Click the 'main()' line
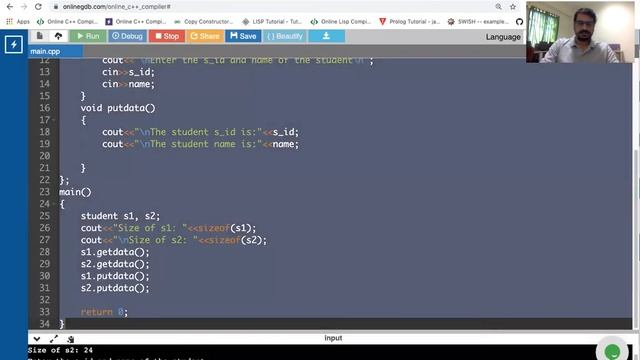Image resolution: width=640 pixels, height=360 pixels. pyautogui.click(x=75, y=192)
